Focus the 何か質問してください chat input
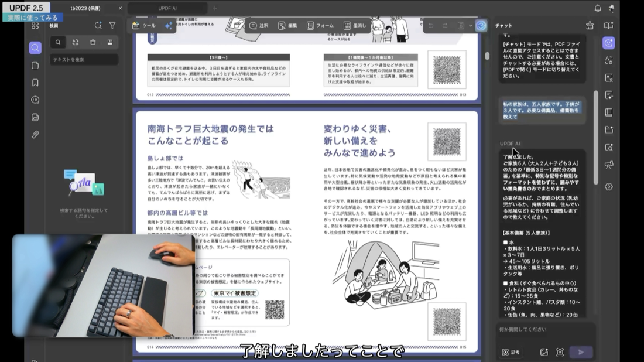The image size is (644, 362). (546, 330)
